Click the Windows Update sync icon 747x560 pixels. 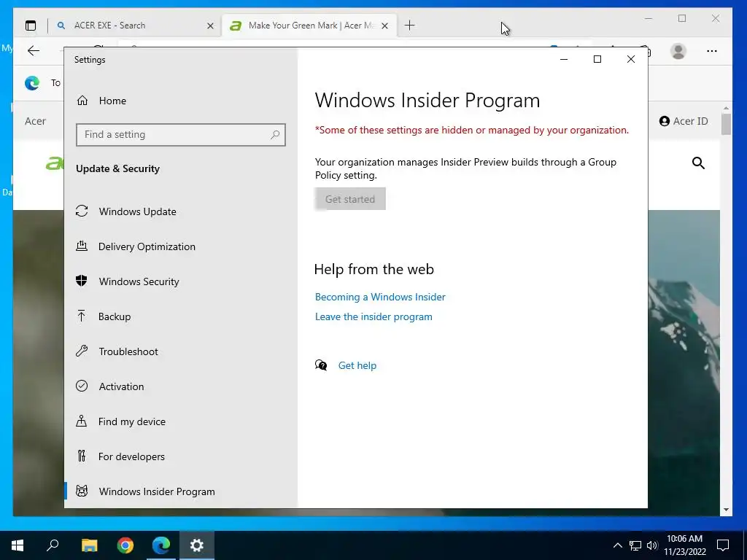click(x=82, y=211)
